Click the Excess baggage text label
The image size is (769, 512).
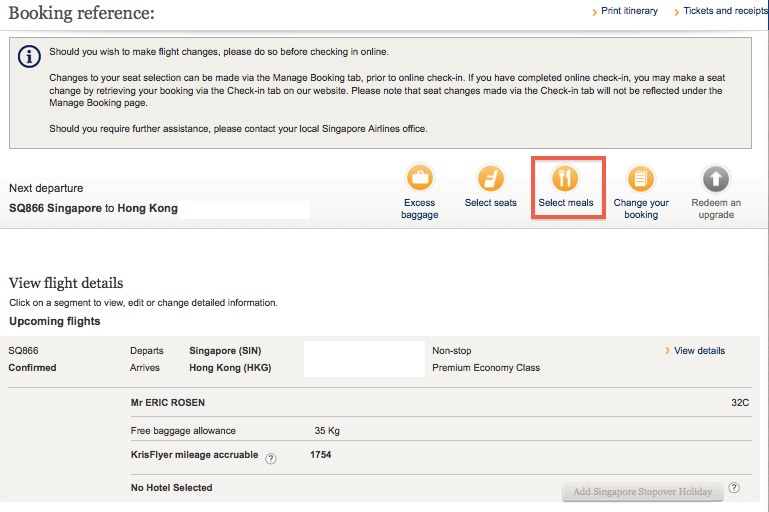(419, 209)
